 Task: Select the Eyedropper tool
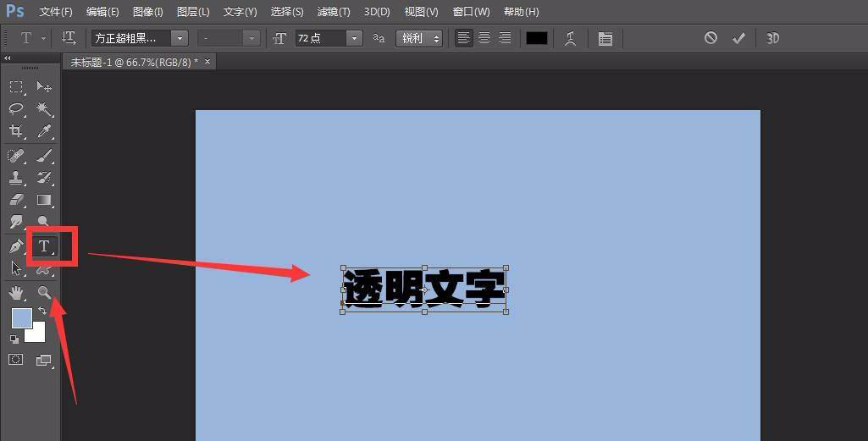click(x=44, y=131)
